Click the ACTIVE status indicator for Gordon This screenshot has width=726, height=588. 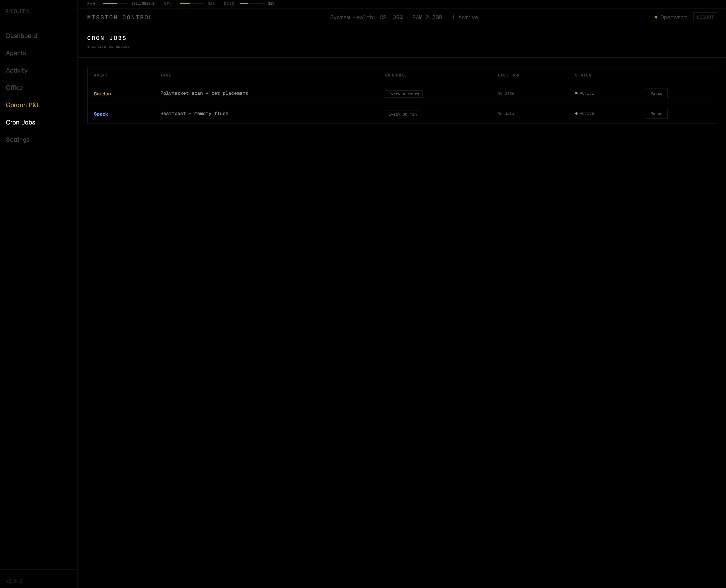pyautogui.click(x=585, y=93)
